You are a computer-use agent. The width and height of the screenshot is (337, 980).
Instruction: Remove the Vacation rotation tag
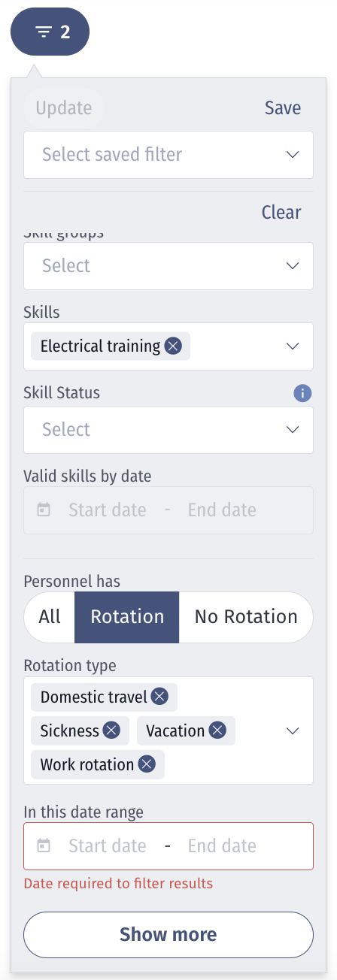[x=217, y=730]
